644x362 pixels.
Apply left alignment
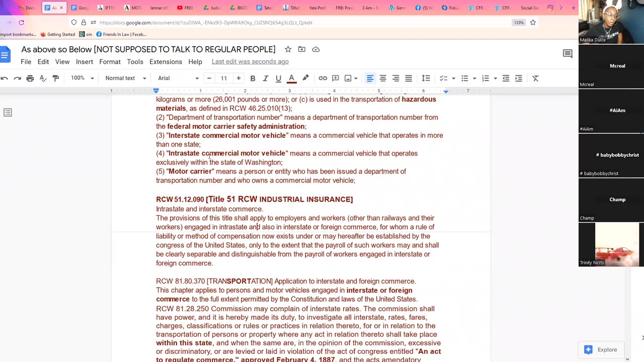(x=370, y=78)
